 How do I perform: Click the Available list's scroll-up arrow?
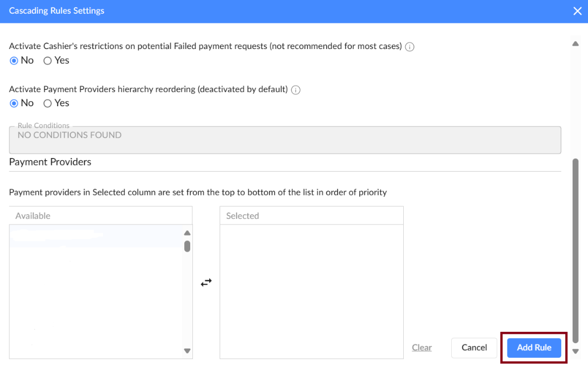(x=187, y=233)
